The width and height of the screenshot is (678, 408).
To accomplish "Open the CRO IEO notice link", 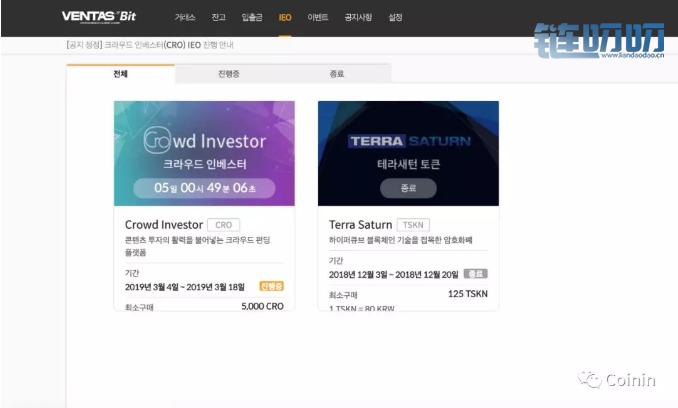I will click(150, 45).
